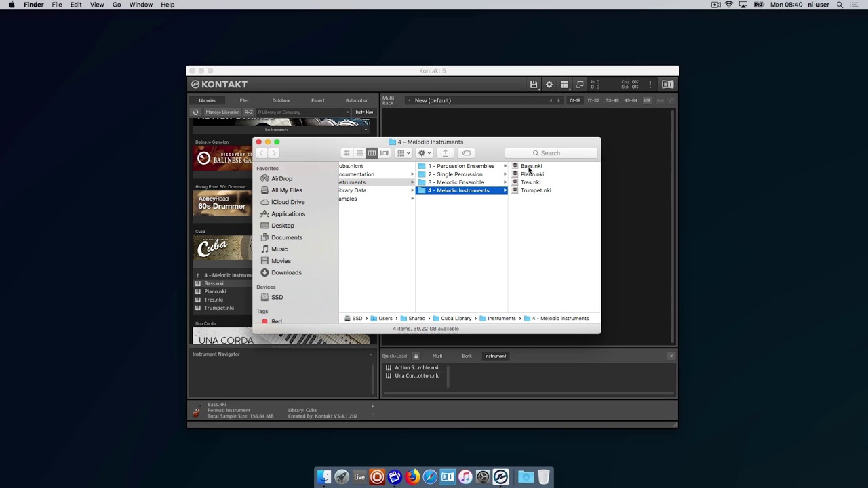Viewport: 868px width, 488px height.
Task: Switch Finder to icon view
Action: point(347,153)
